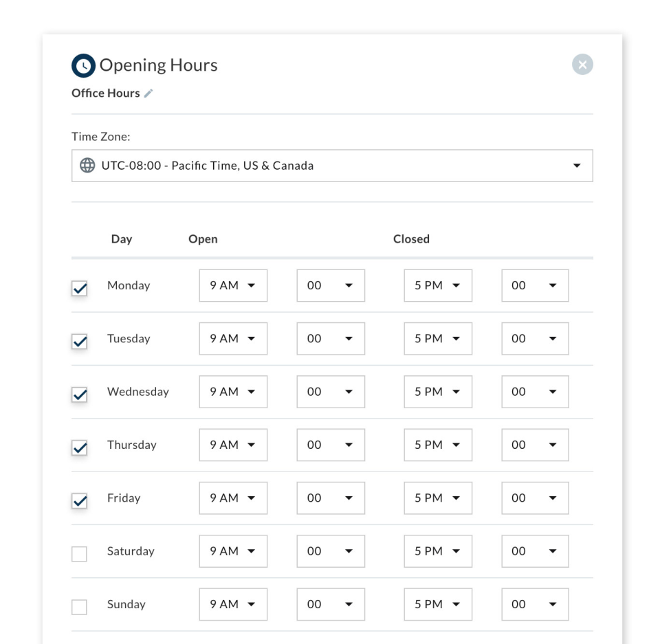This screenshot has height=644, width=660.
Task: Uncheck the Tuesday checkbox
Action: click(x=80, y=342)
